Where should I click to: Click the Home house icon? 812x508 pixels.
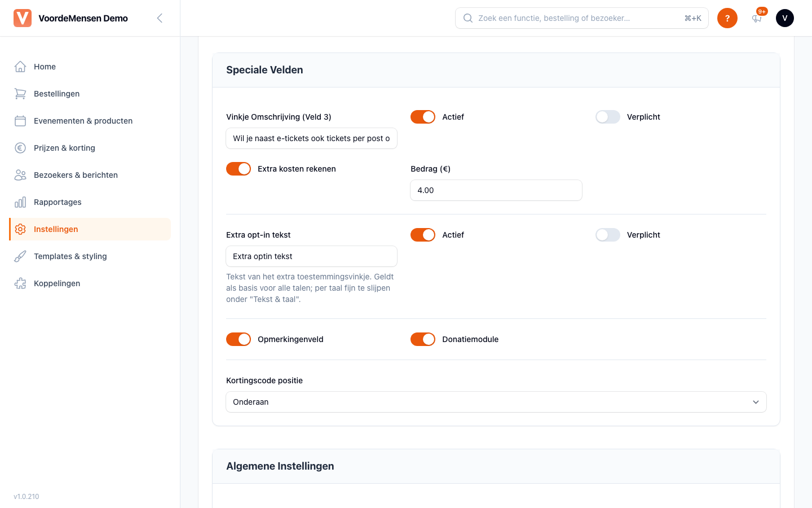tap(20, 67)
